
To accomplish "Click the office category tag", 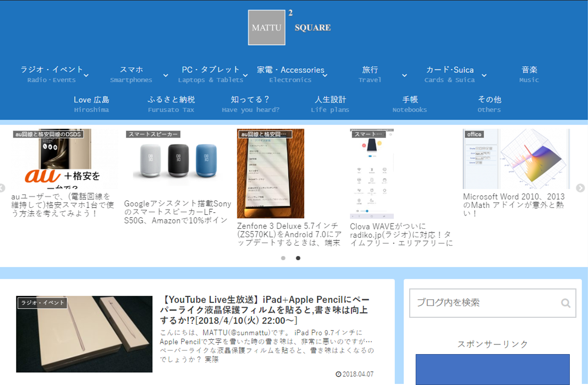I will click(474, 134).
